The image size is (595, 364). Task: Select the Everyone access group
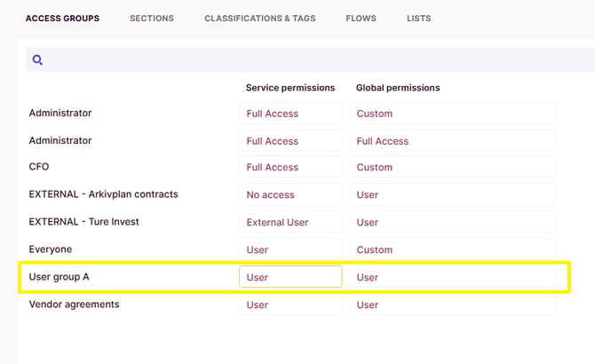(50, 249)
